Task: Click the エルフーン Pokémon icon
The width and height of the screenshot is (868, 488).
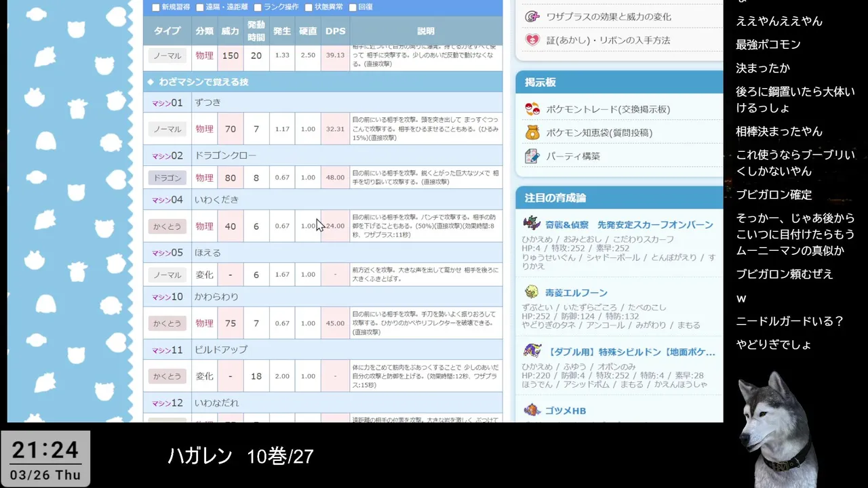Action: coord(532,292)
